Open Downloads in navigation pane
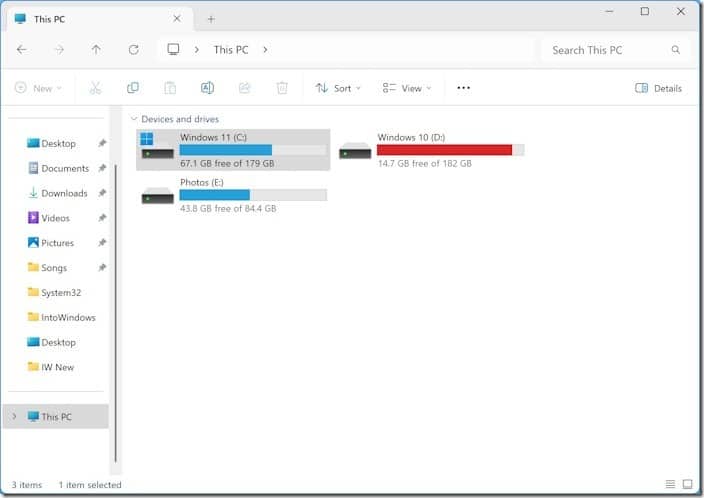 (x=57, y=193)
